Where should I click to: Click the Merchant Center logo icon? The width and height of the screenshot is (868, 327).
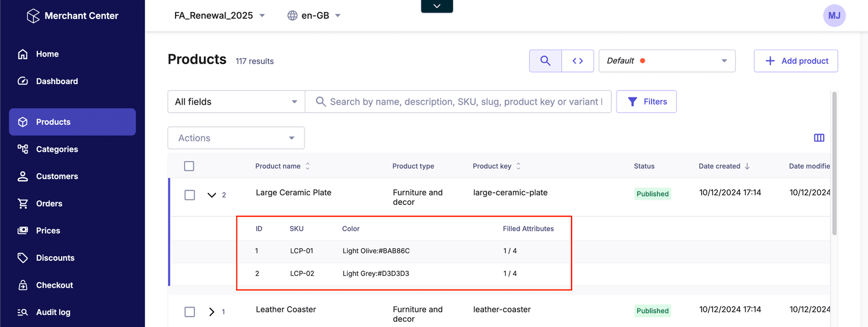coord(33,16)
